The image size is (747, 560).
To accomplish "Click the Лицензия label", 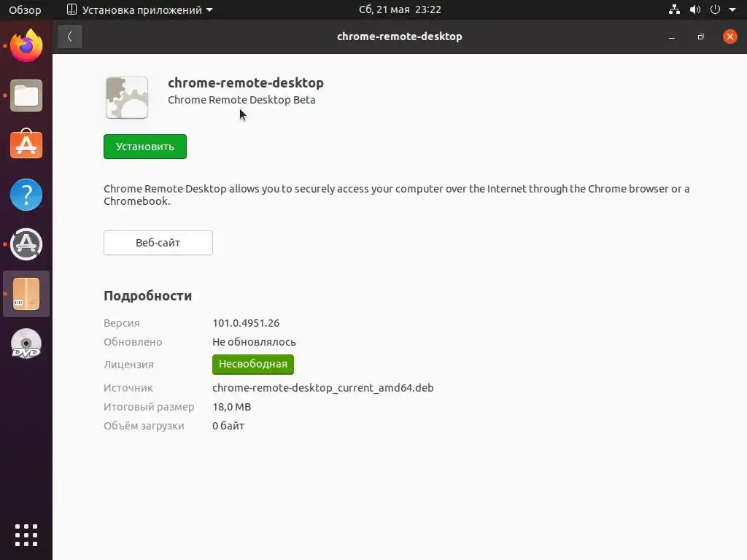I will [128, 365].
